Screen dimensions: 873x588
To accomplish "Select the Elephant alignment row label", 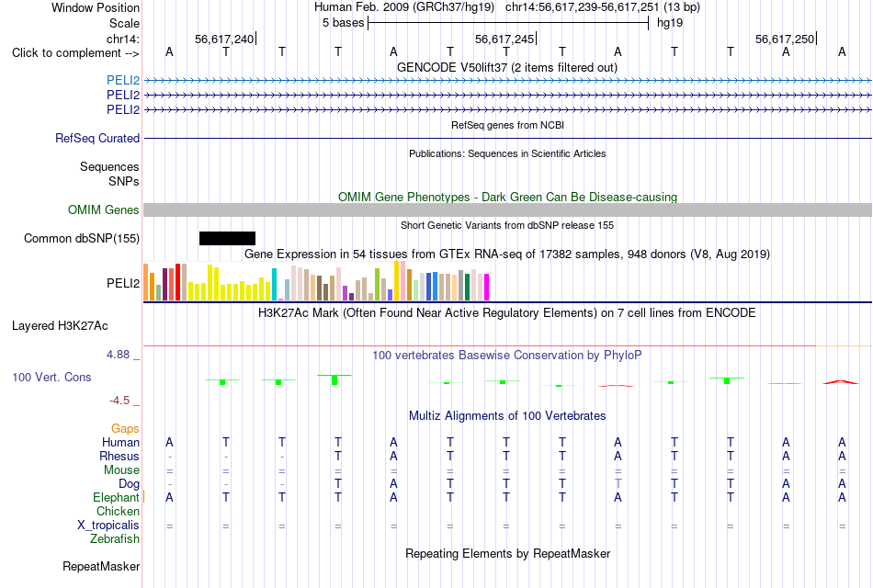I will pyautogui.click(x=116, y=498).
